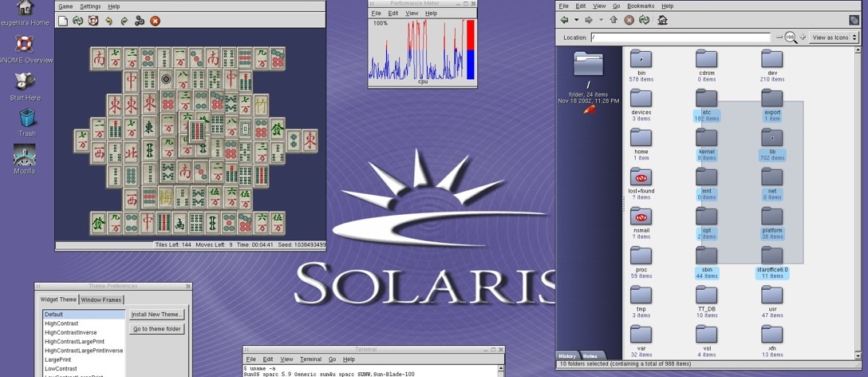Quit Mahjongg using the red X toolbar icon
The image size is (868, 377).
(155, 21)
